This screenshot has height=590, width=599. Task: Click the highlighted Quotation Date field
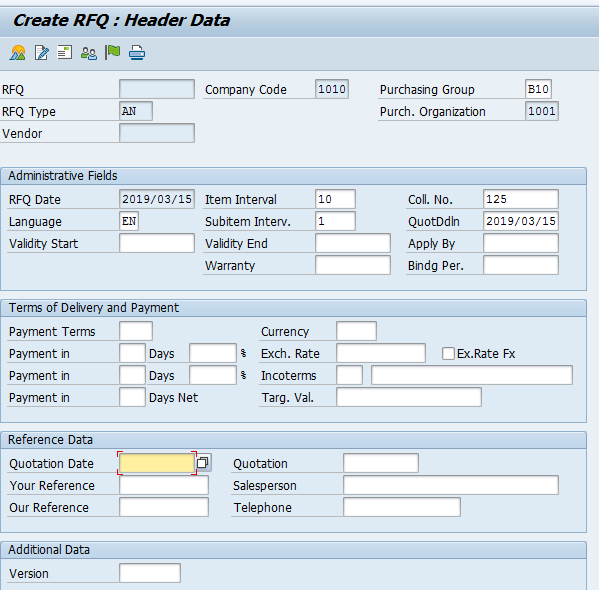(x=157, y=463)
